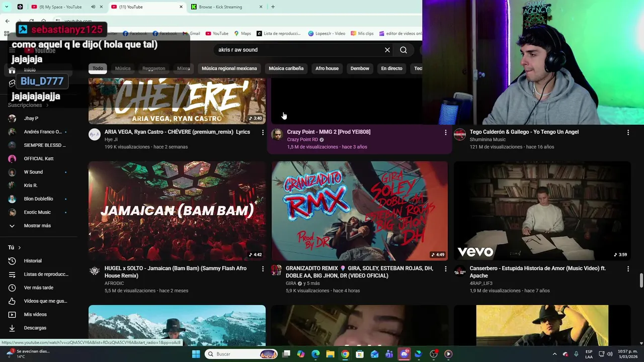The height and width of the screenshot is (362, 644).
Task: Toggle the Afro house filter chip
Action: click(x=327, y=68)
